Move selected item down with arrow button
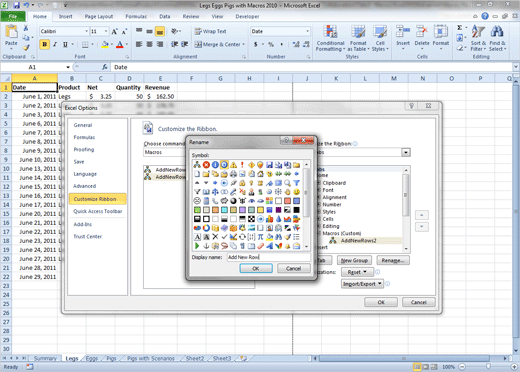Image resolution: width=520 pixels, height=372 pixels. (422, 227)
